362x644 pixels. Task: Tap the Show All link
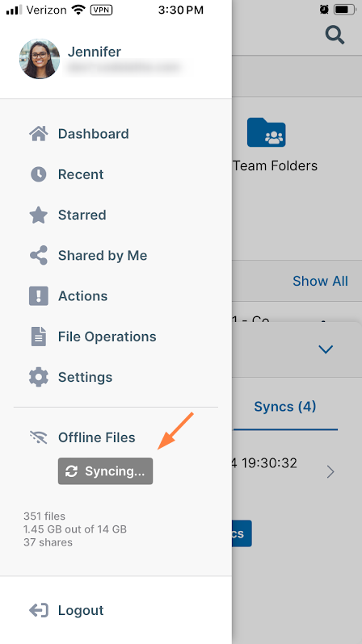tap(320, 281)
